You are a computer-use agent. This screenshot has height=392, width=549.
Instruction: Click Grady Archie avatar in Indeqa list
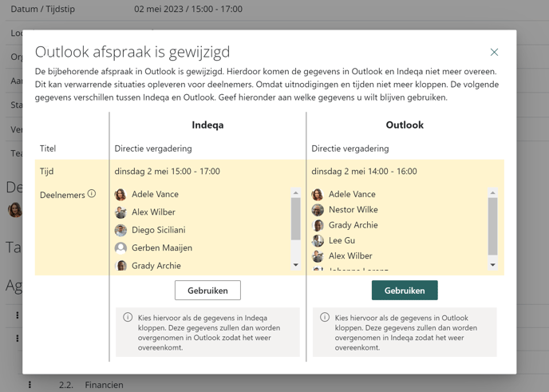pos(120,265)
